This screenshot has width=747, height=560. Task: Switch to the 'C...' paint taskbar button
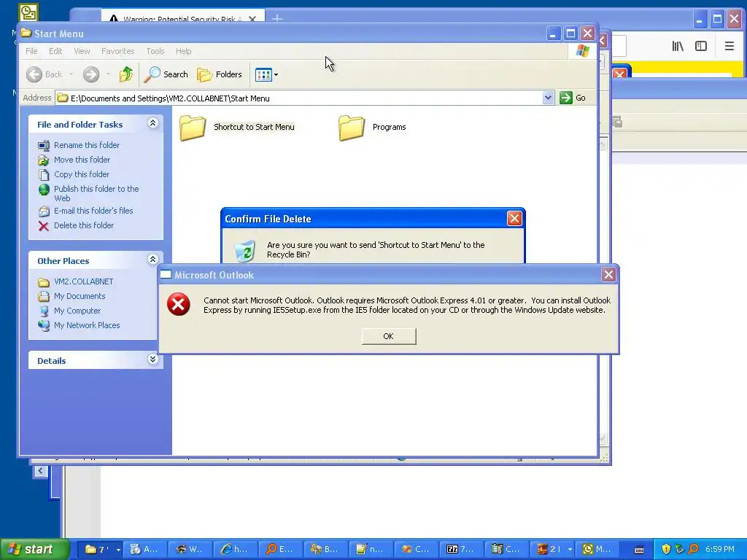coord(415,549)
